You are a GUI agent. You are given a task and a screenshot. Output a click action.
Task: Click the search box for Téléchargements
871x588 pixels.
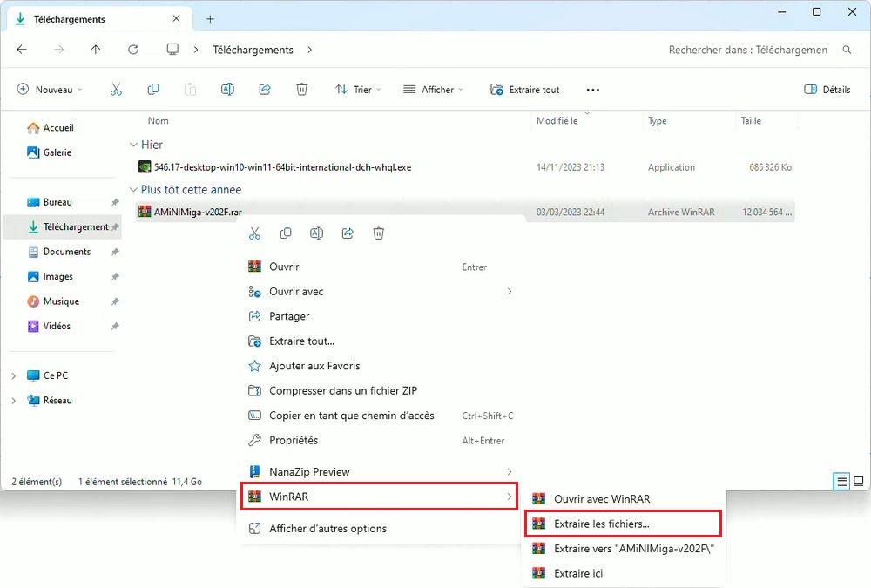pyautogui.click(x=749, y=50)
